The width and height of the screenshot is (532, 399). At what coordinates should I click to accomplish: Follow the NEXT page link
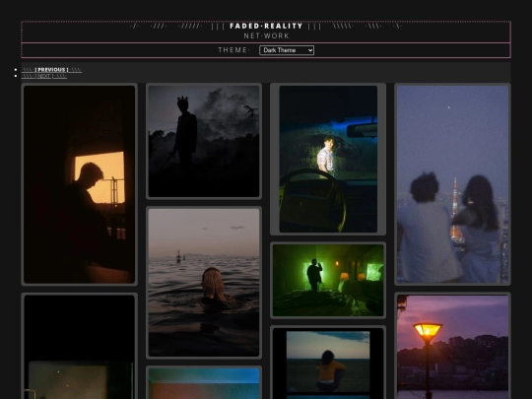tap(44, 76)
